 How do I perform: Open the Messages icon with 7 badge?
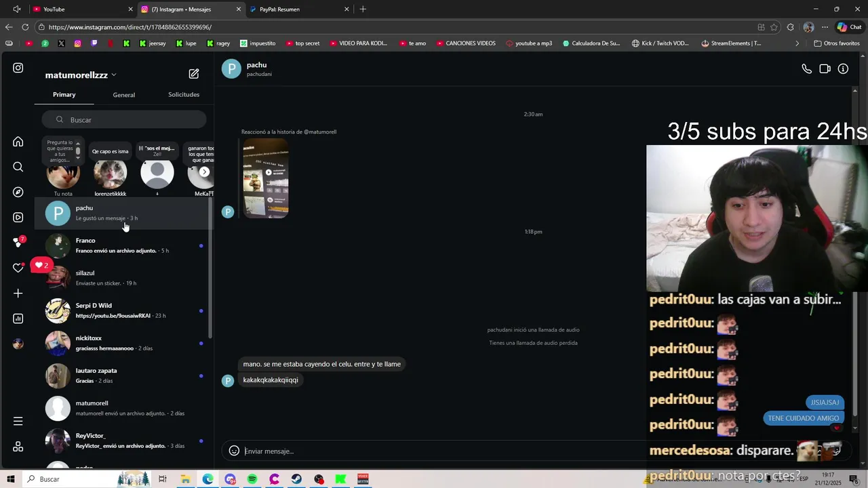(19, 242)
